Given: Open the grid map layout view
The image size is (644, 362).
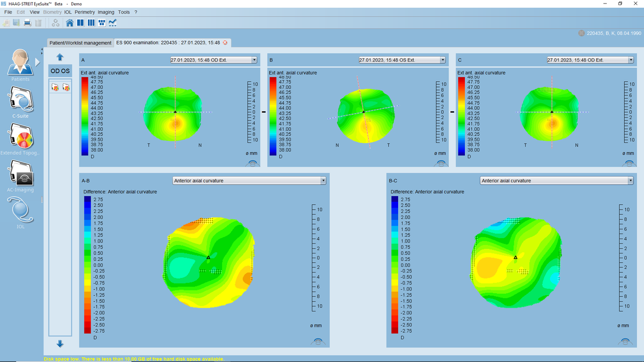Looking at the screenshot, I should point(102,23).
